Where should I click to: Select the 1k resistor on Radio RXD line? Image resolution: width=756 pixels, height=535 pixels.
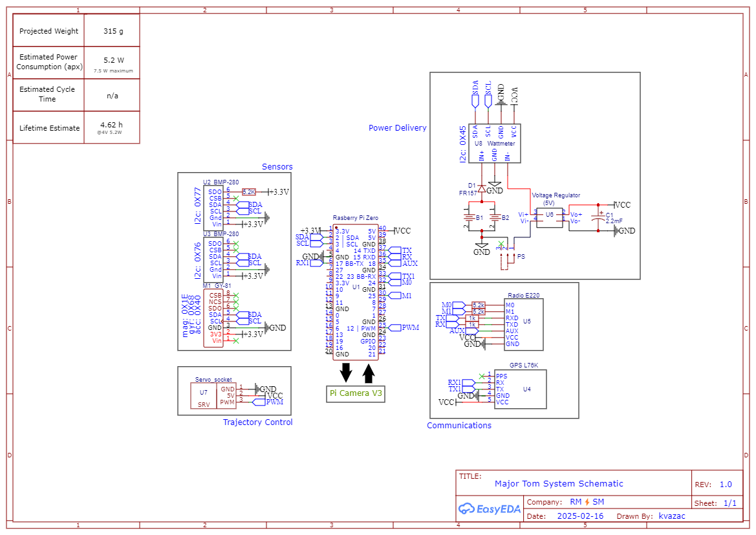point(472,318)
